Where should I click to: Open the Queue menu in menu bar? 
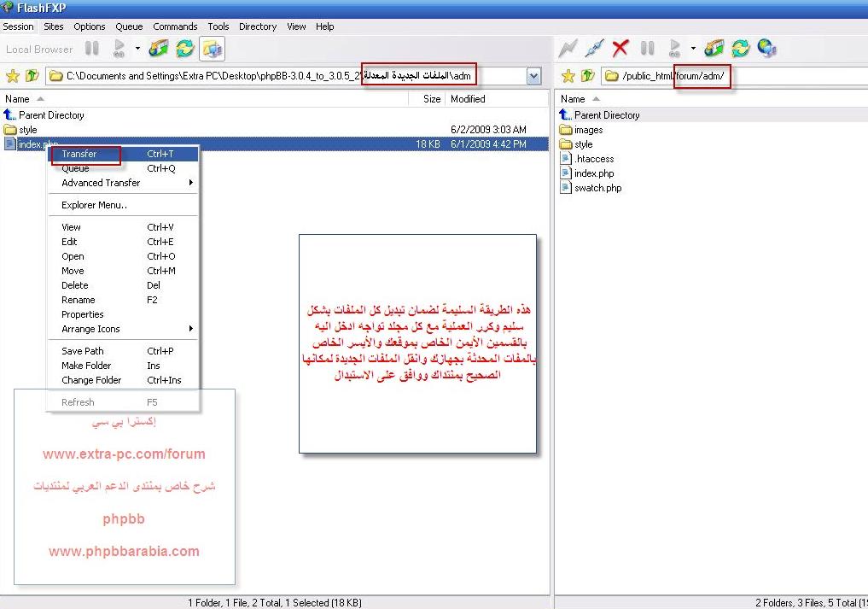[129, 26]
